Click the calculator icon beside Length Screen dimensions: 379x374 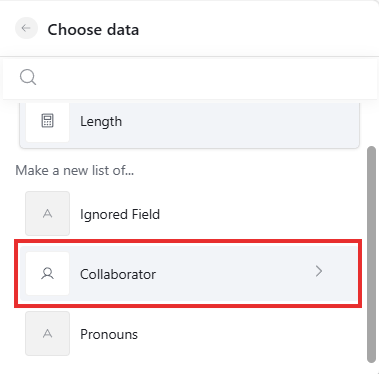coord(47,121)
